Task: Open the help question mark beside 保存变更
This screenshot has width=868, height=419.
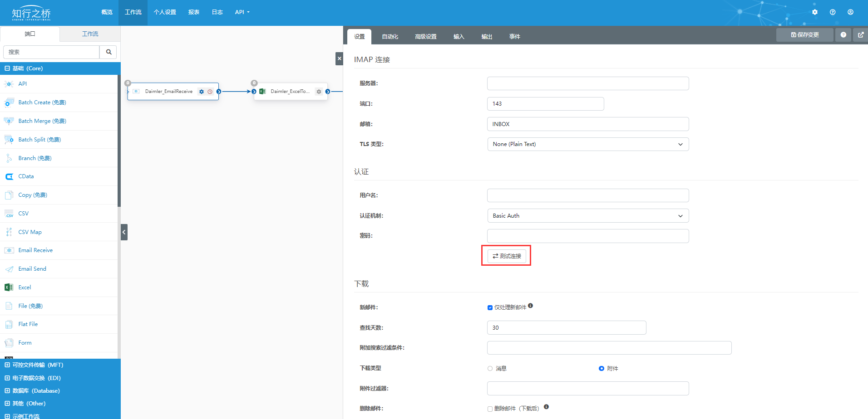Action: pyautogui.click(x=843, y=34)
